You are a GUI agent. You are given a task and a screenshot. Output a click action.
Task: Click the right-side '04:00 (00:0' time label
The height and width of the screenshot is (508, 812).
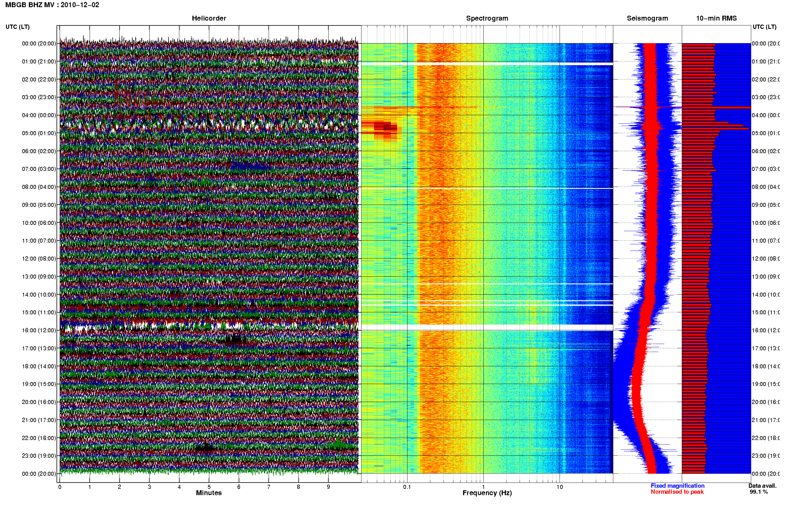coord(766,115)
